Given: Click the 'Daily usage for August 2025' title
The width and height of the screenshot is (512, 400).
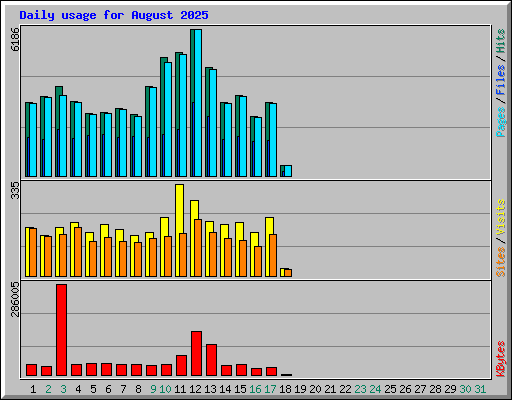Looking at the screenshot, I should click(114, 15).
